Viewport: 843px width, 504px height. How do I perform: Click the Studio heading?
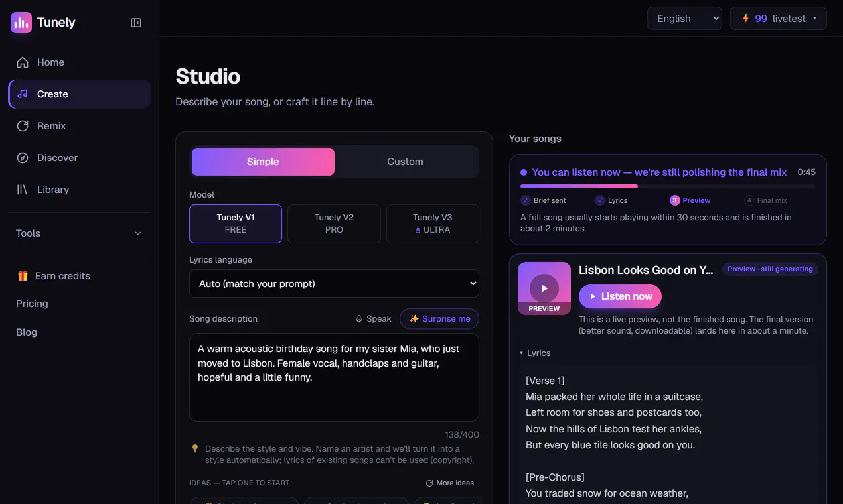point(208,76)
